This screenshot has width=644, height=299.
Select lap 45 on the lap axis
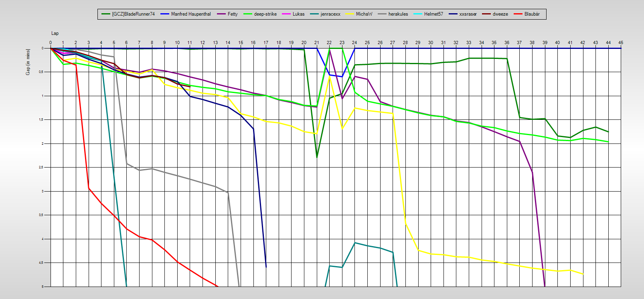[621, 42]
